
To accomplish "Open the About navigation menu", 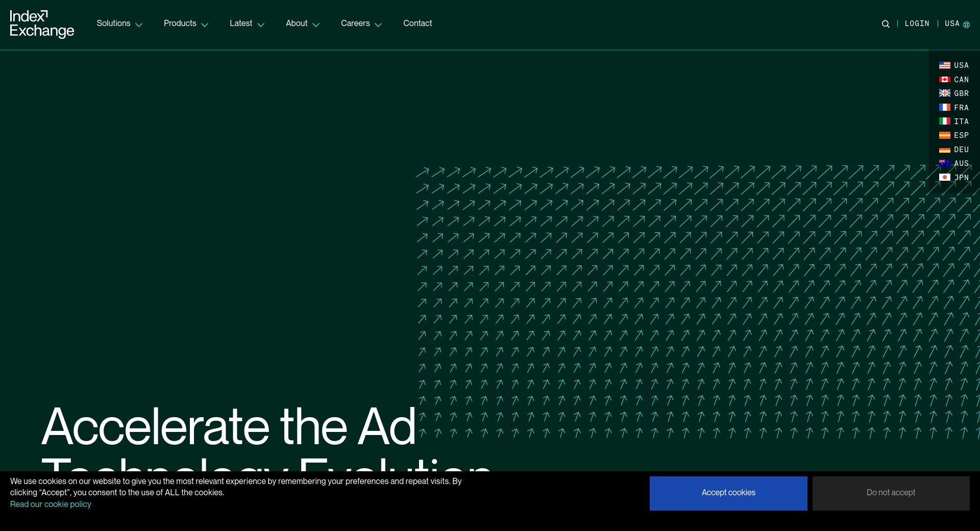I will (302, 23).
